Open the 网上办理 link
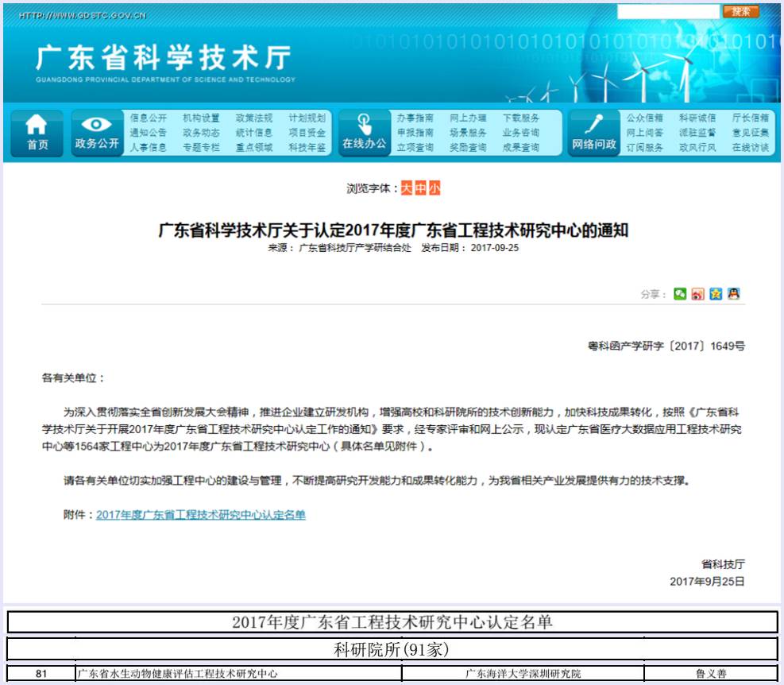Screen dimensions: 784x685 tap(468, 118)
